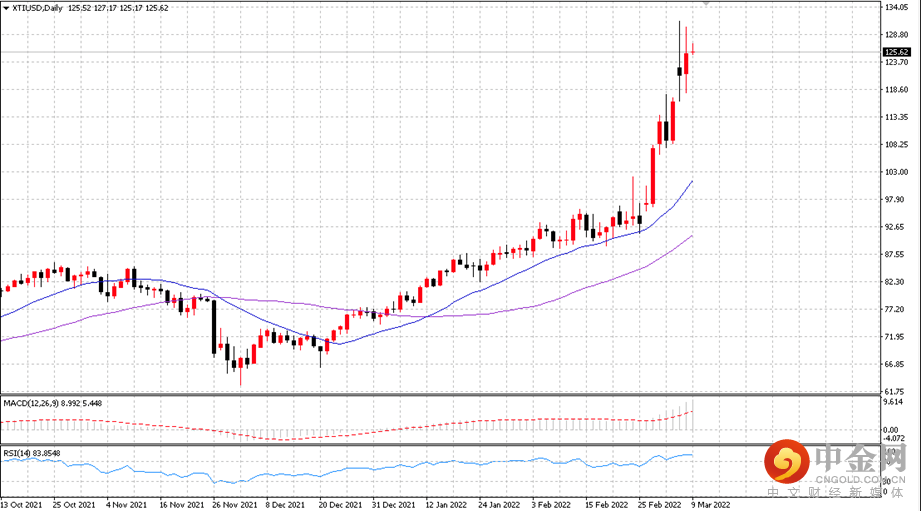The image size is (921, 511).
Task: Click the 25 Oct 2021 date label
Action: point(74,505)
